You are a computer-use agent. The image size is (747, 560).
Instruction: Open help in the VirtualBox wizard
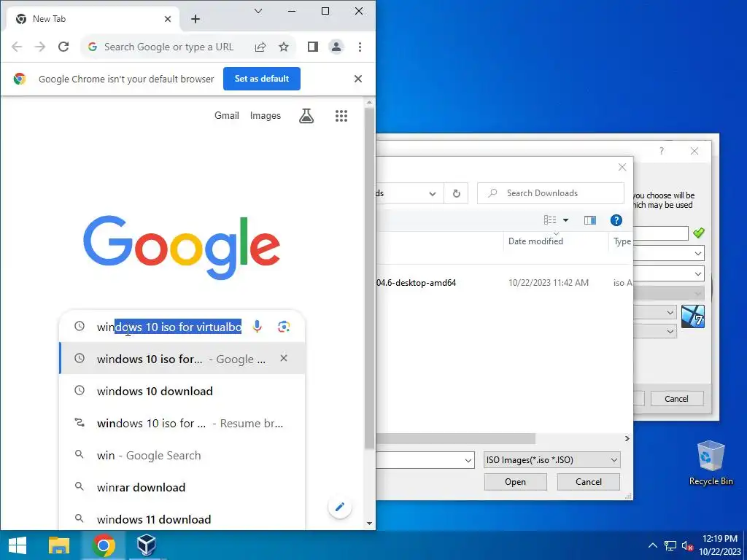(x=661, y=151)
